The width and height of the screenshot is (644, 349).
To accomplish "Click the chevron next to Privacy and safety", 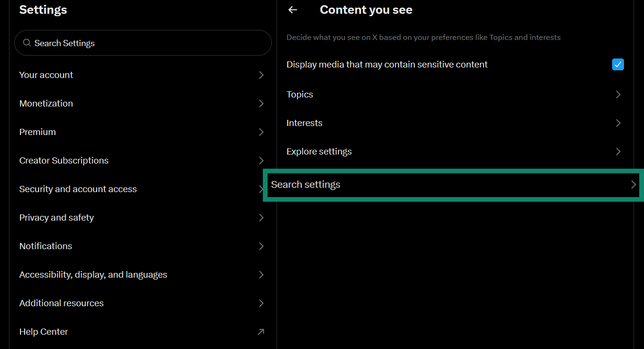I will coord(261,217).
